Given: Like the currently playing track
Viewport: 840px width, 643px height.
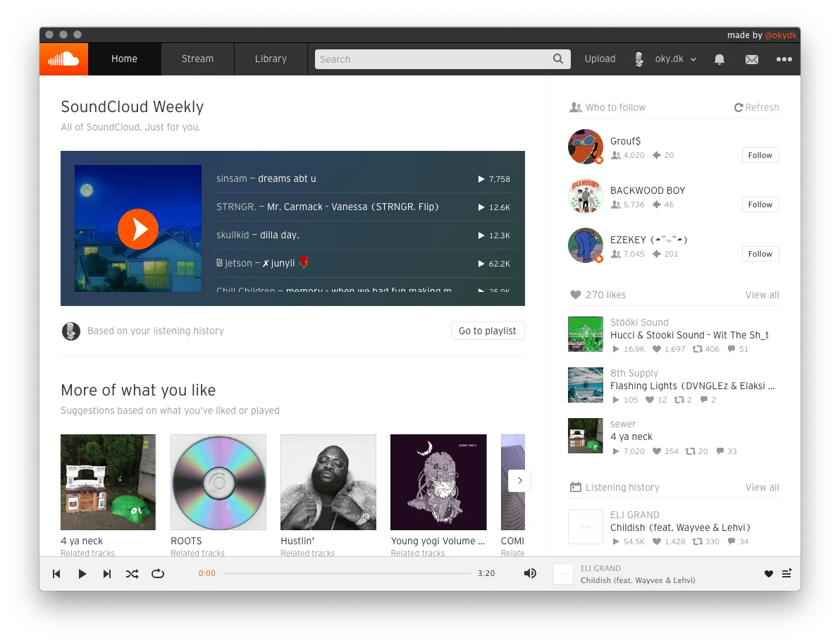Looking at the screenshot, I should coord(769,574).
